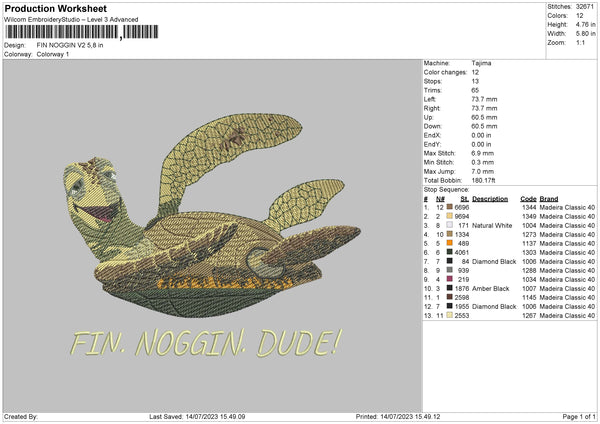Image resolution: width=600 pixels, height=424 pixels.
Task: Click the 'Created By:' footer label
Action: (21, 416)
